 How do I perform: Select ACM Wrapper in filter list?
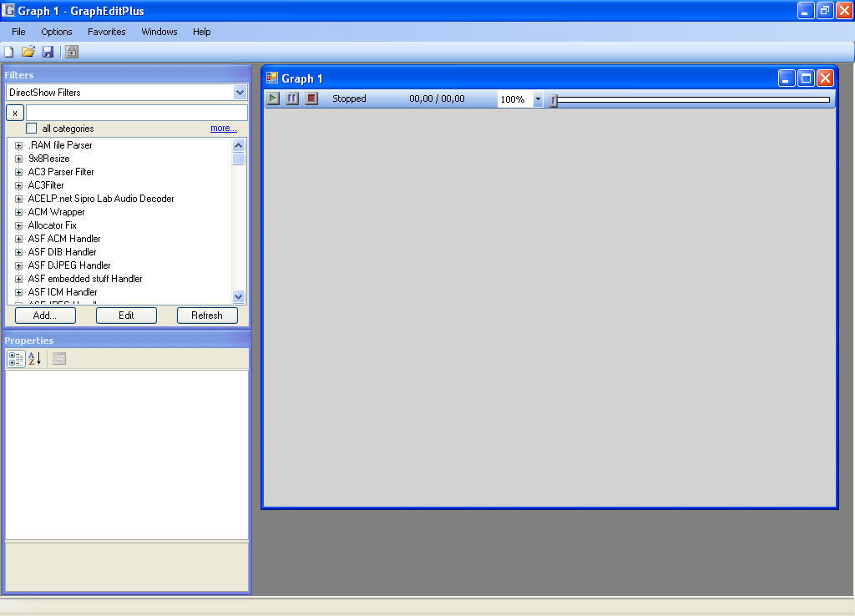pos(56,212)
